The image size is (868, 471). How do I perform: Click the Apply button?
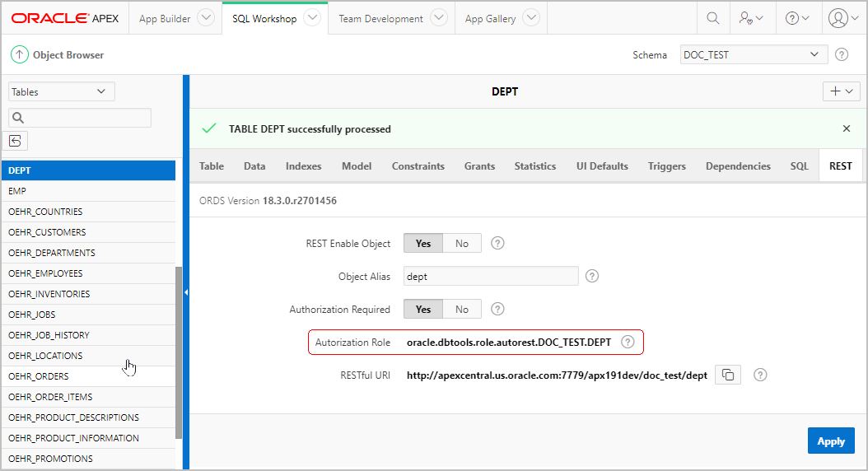(x=831, y=441)
